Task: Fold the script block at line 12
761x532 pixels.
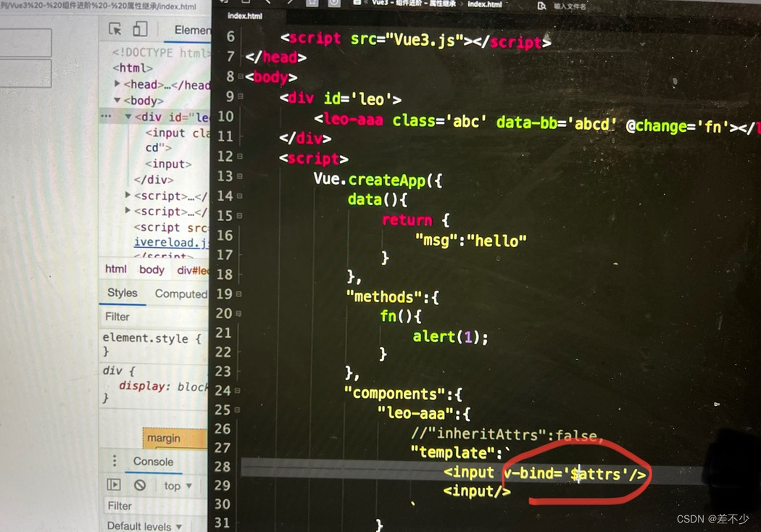Action: coord(240,157)
